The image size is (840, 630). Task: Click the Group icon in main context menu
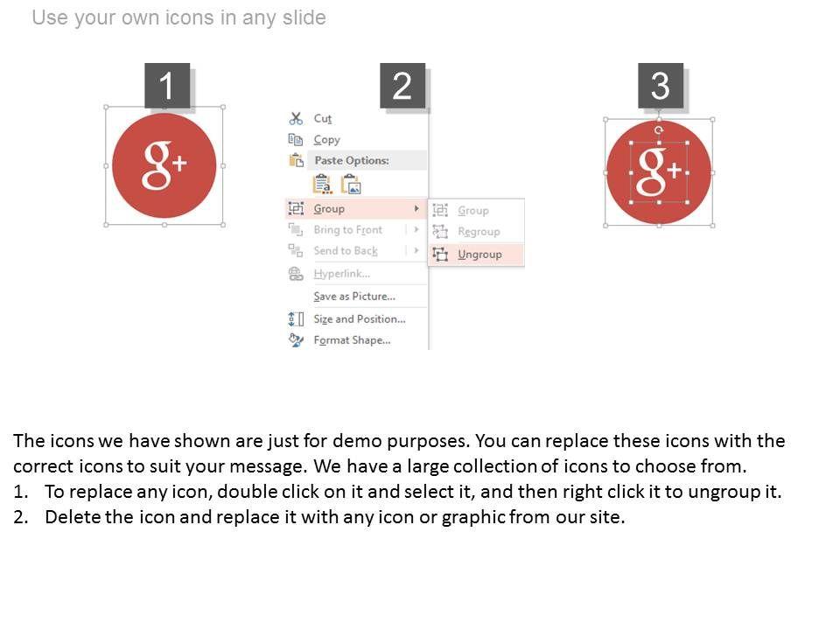(x=296, y=208)
